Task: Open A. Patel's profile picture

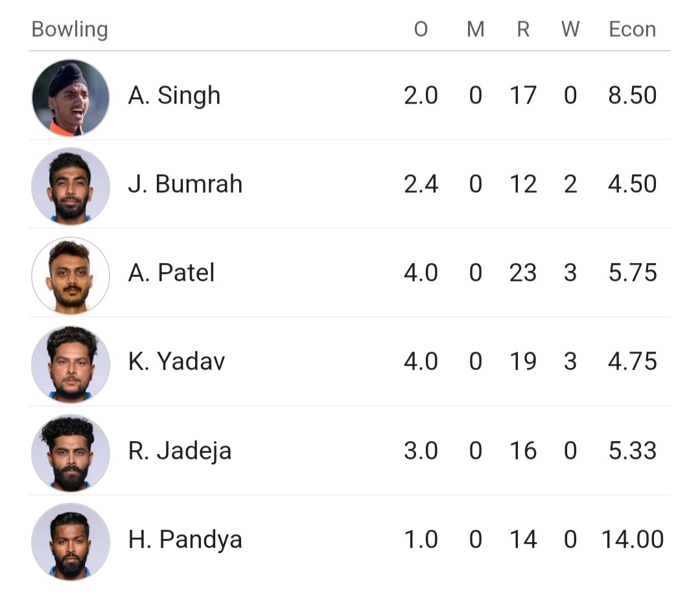Action: 70,275
